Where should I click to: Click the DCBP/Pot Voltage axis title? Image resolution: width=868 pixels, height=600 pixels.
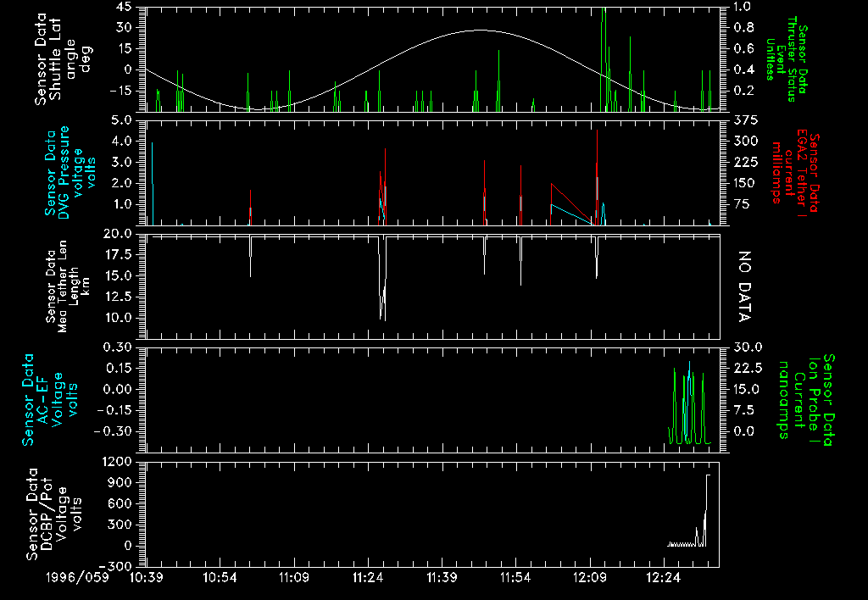(54, 514)
